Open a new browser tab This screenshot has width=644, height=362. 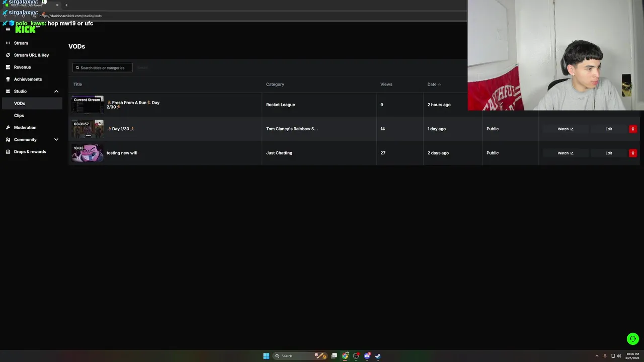(66, 5)
